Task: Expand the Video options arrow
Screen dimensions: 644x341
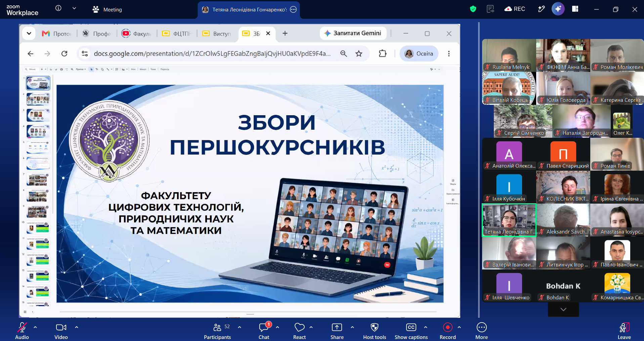Action: click(x=77, y=327)
